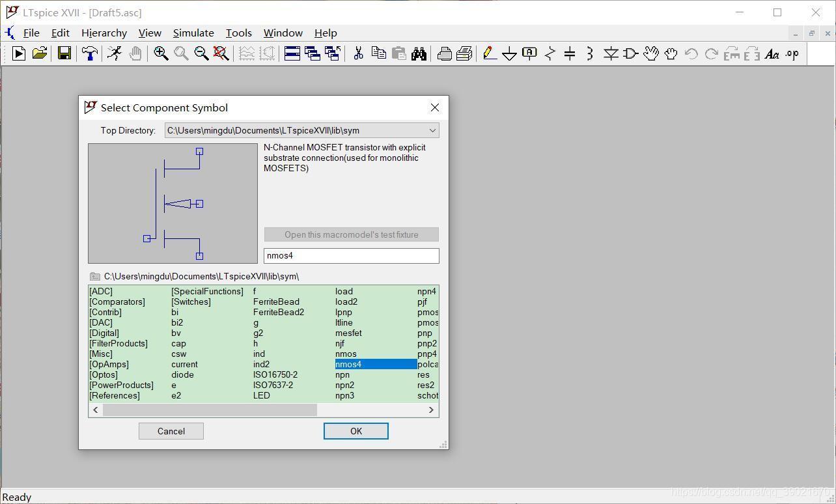Click OK in Select Component Symbol
Image resolution: width=836 pixels, height=504 pixels.
(x=356, y=431)
